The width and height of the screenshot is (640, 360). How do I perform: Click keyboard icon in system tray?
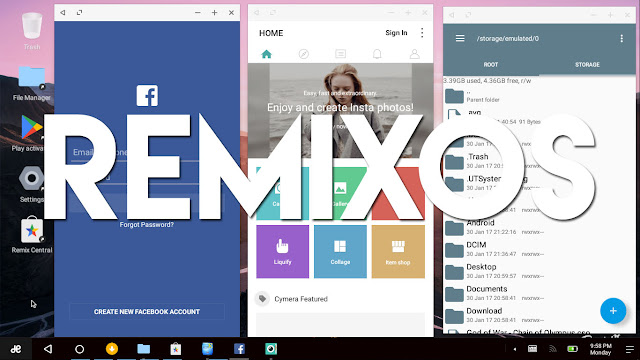532,349
